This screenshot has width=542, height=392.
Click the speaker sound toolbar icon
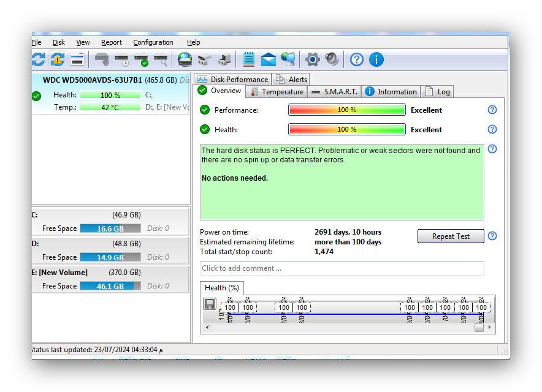click(332, 59)
